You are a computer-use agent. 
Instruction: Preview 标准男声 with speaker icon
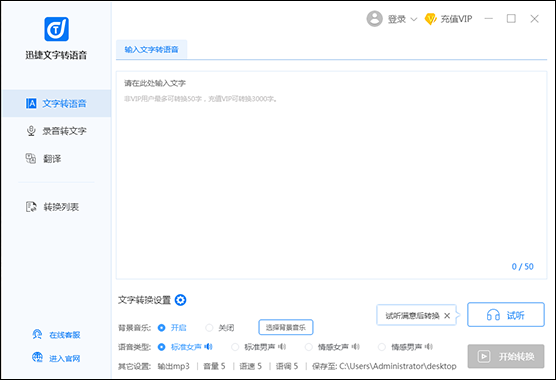point(282,347)
